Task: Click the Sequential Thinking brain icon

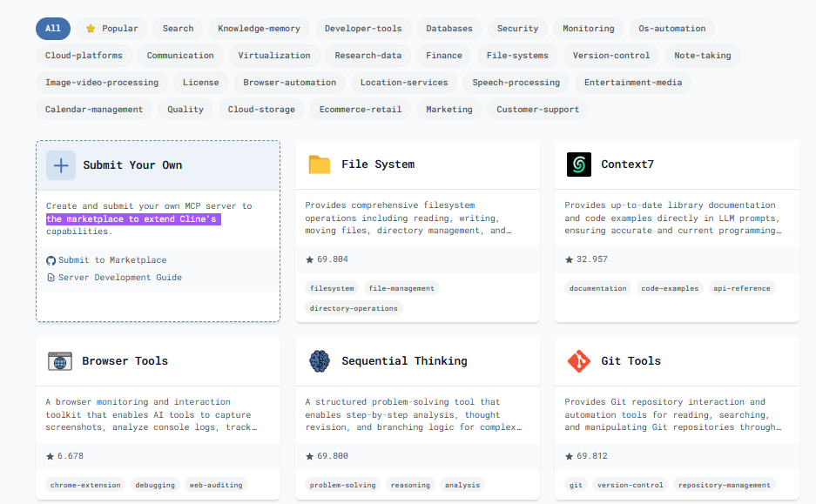Action: [320, 360]
